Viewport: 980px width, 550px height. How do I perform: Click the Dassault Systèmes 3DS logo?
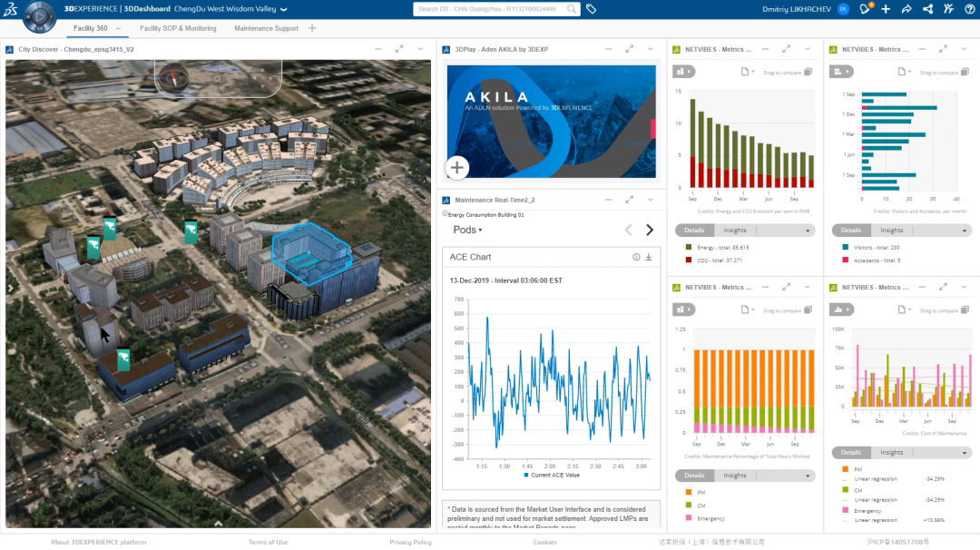(10, 9)
